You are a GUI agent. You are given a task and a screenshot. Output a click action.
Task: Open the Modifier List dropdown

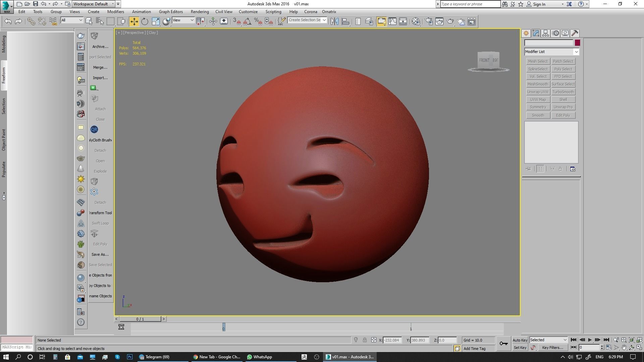pyautogui.click(x=552, y=52)
